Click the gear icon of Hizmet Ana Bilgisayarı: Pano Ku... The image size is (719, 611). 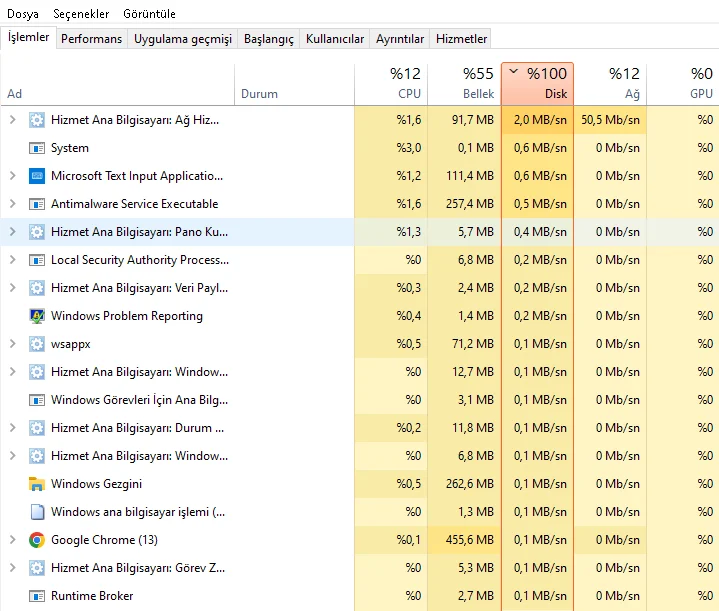(x=37, y=232)
